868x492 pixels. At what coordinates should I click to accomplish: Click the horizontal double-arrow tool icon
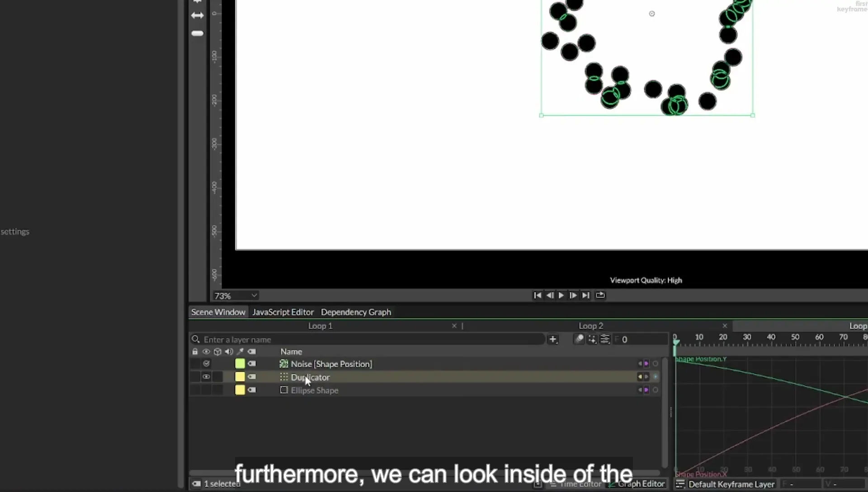(x=198, y=15)
